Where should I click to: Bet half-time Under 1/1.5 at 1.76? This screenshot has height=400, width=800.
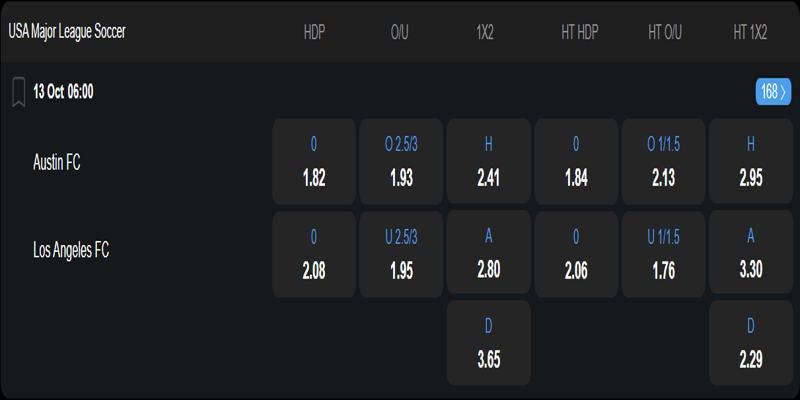coord(664,254)
